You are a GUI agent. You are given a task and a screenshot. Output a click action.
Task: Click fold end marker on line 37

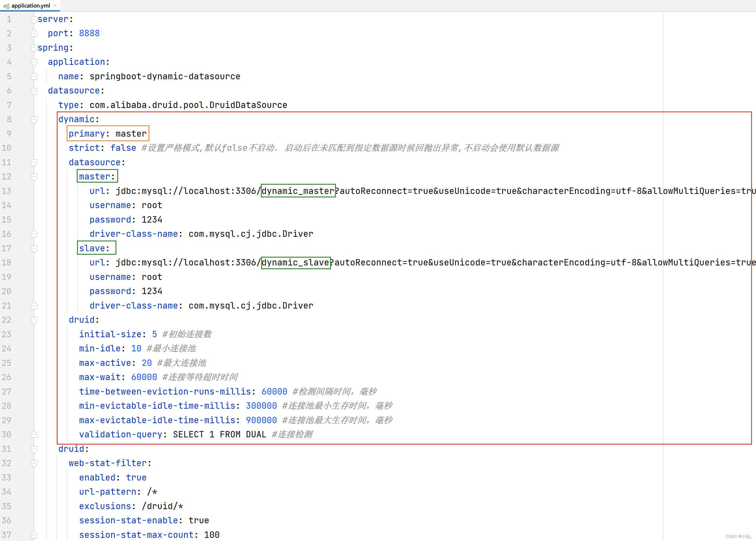34,535
